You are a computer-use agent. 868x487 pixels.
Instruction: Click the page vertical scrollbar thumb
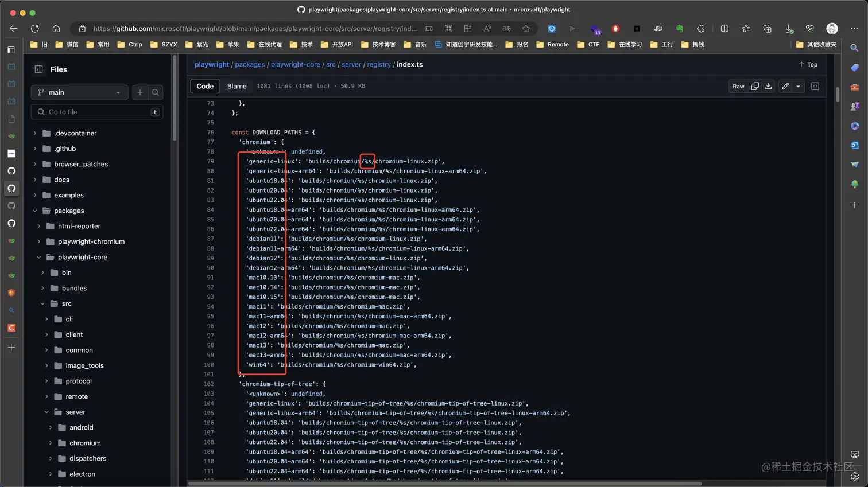pyautogui.click(x=838, y=93)
